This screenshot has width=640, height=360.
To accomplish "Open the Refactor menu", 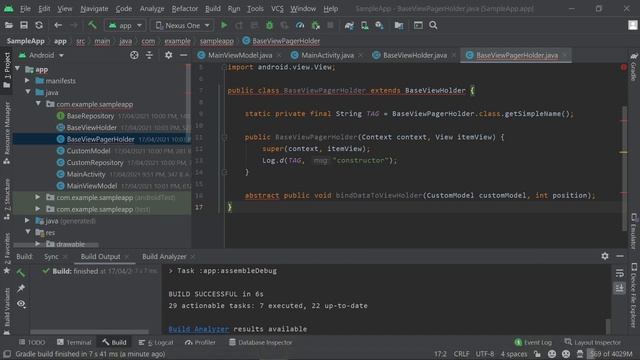I will click(184, 9).
